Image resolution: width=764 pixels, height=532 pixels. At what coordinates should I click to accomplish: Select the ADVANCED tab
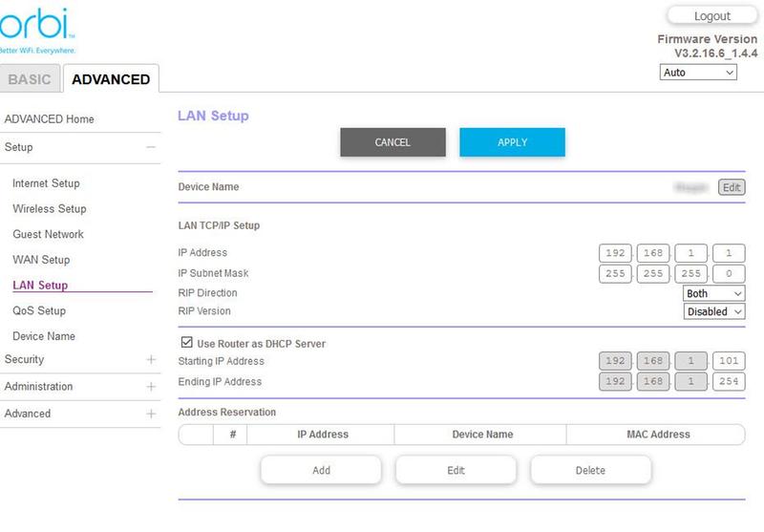[x=111, y=78]
